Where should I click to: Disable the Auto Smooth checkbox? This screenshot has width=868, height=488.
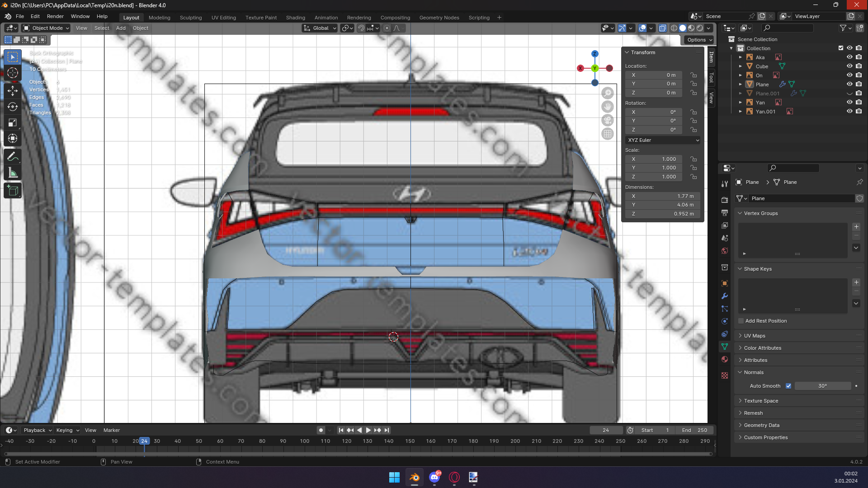(788, 386)
